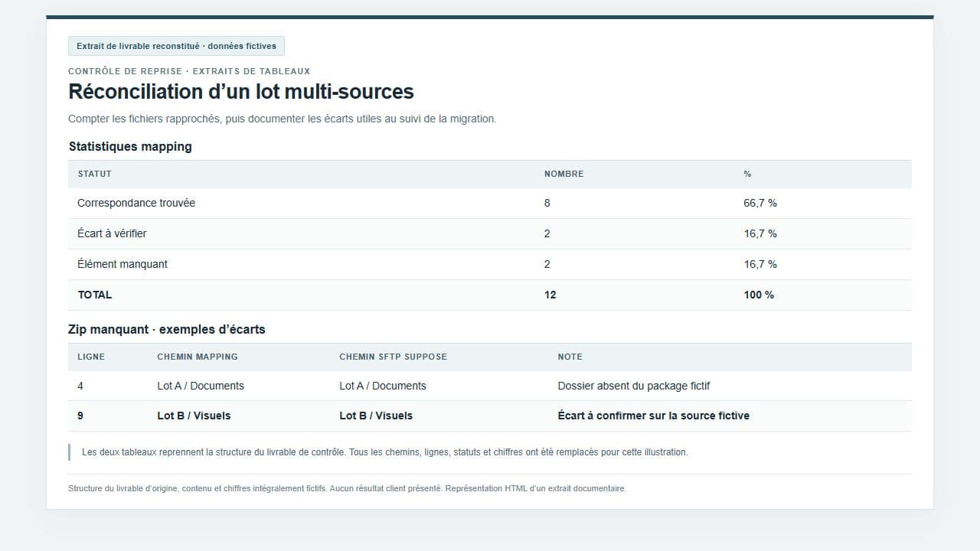Click the count 2 in the Écart à vérifier row

pyautogui.click(x=547, y=233)
